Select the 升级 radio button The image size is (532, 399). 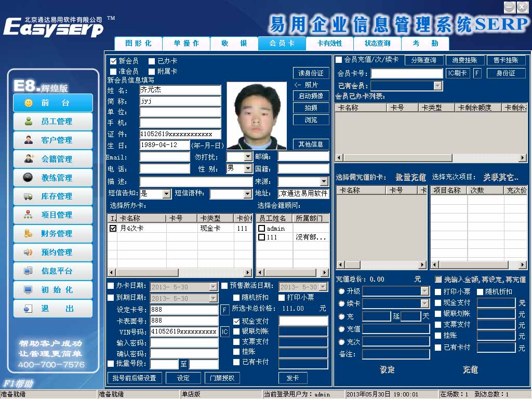click(x=341, y=291)
